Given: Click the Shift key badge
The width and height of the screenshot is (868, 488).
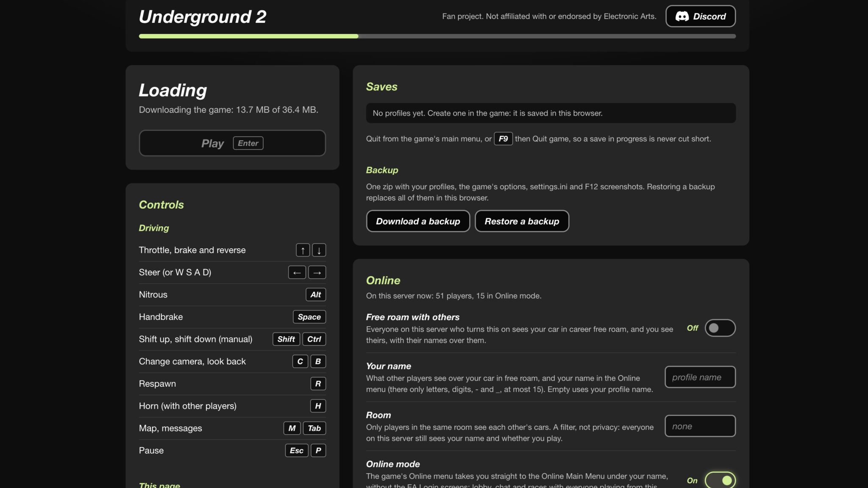Looking at the screenshot, I should (286, 339).
